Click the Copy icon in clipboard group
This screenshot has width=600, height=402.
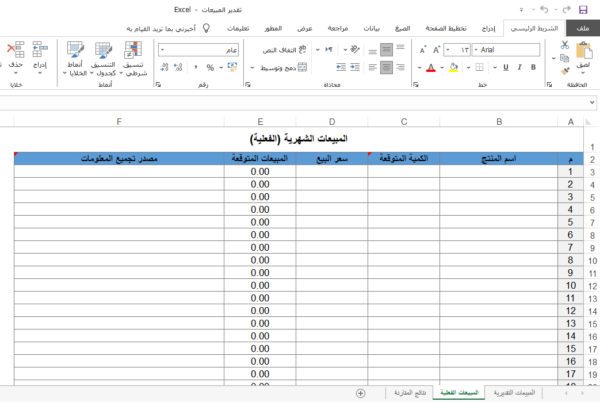(x=564, y=58)
